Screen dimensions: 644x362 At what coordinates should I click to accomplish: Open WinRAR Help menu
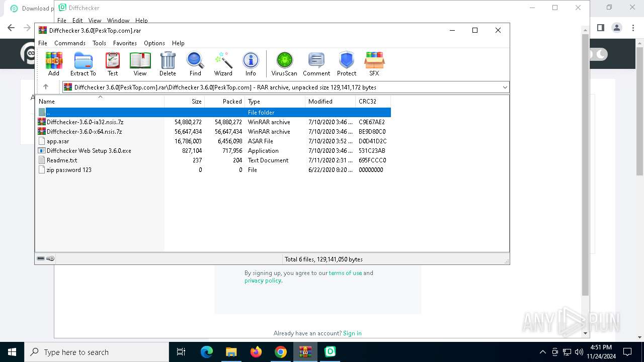click(x=178, y=43)
